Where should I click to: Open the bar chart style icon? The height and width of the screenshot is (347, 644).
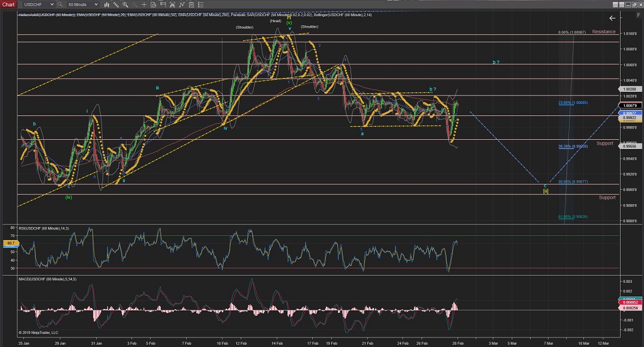point(107,4)
